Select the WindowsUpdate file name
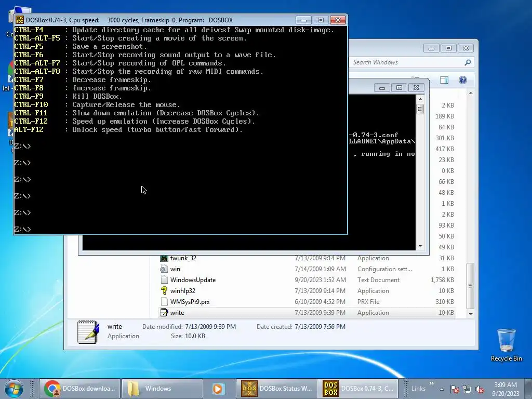Image resolution: width=532 pixels, height=399 pixels. click(193, 280)
